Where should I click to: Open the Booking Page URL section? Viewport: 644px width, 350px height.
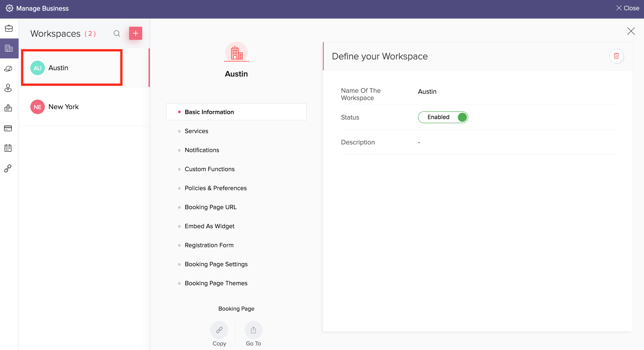pyautogui.click(x=211, y=207)
